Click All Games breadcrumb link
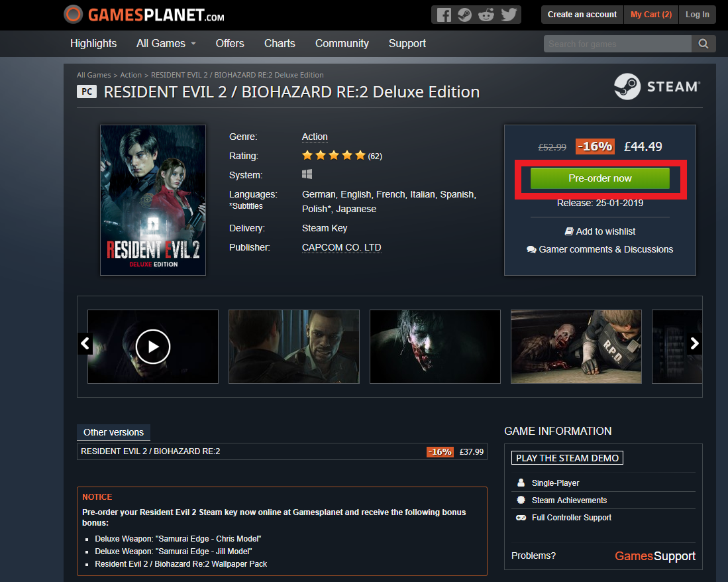728x582 pixels. point(94,75)
